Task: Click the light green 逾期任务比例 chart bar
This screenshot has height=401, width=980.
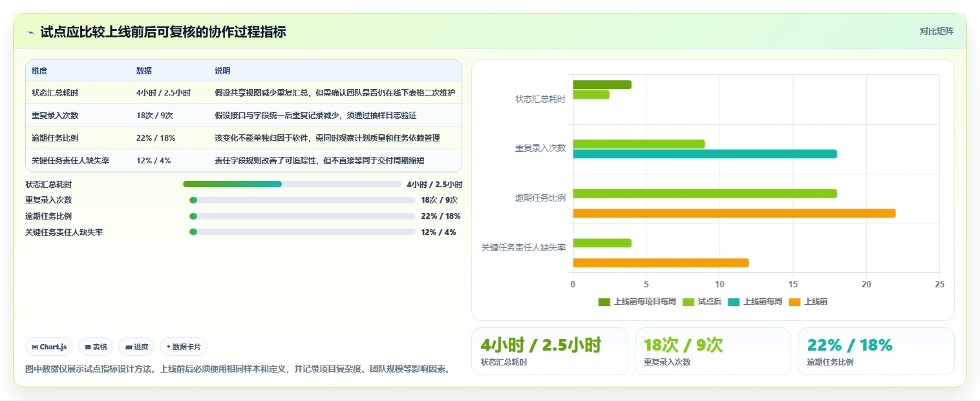Action: click(x=705, y=194)
